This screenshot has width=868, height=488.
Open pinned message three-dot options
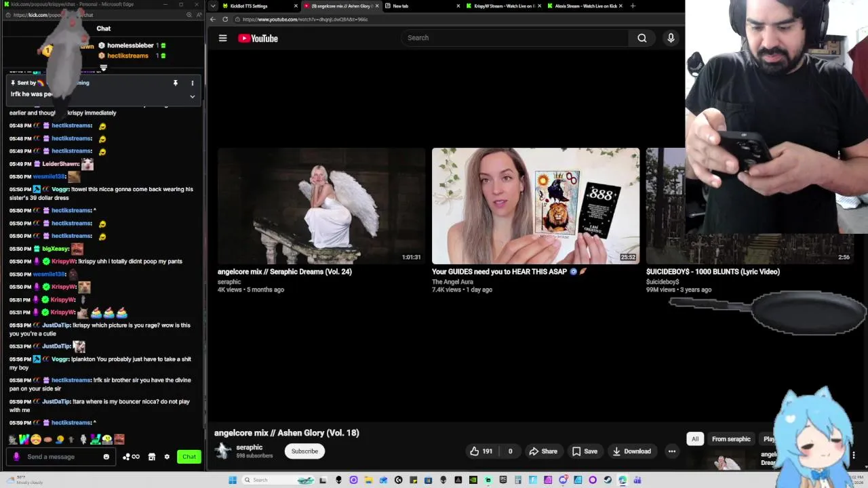point(193,83)
